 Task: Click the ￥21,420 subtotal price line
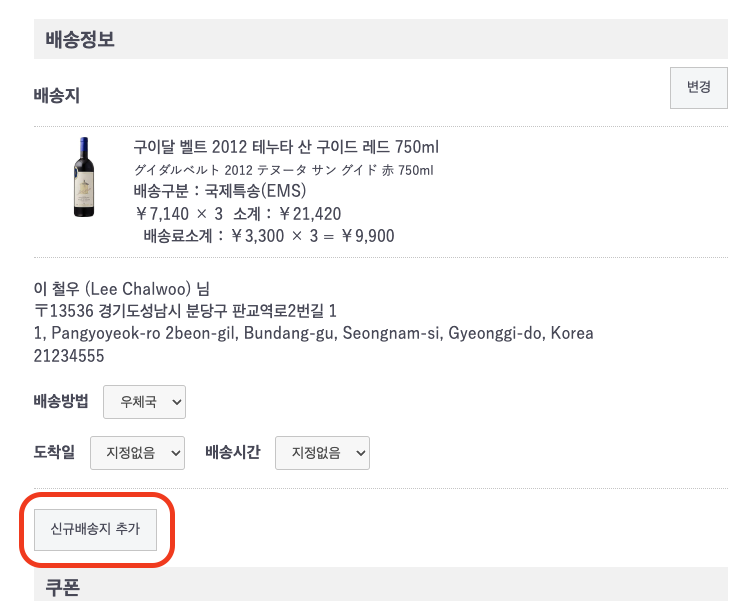click(237, 213)
